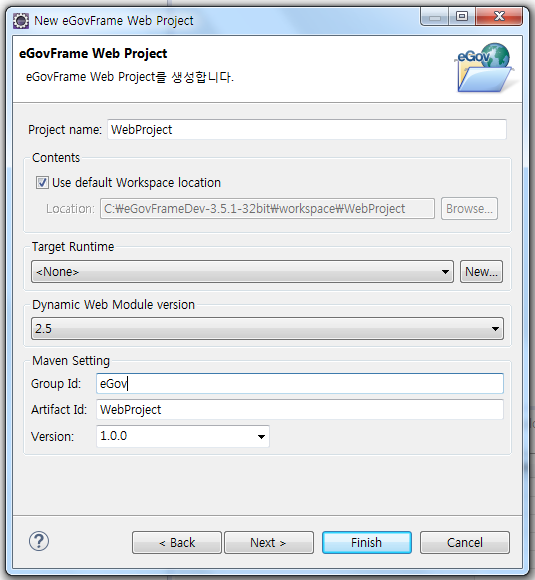Open the Maven Version combo box arrow
This screenshot has width=535, height=580.
click(261, 436)
